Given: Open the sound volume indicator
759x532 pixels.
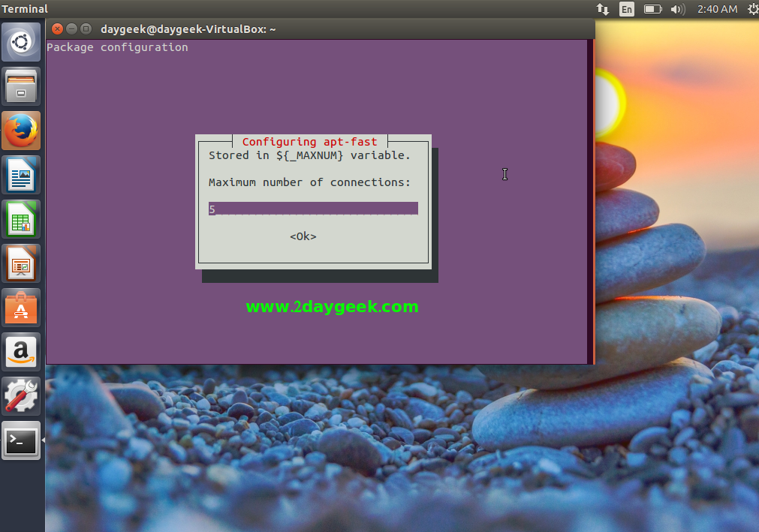Looking at the screenshot, I should (x=677, y=9).
